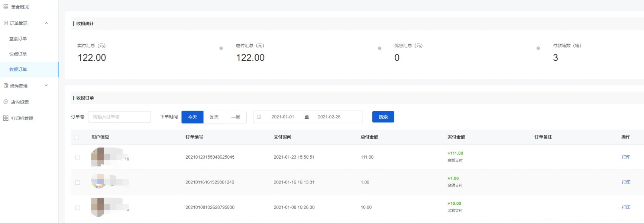Click order number 20210116161329361240

(x=210, y=182)
